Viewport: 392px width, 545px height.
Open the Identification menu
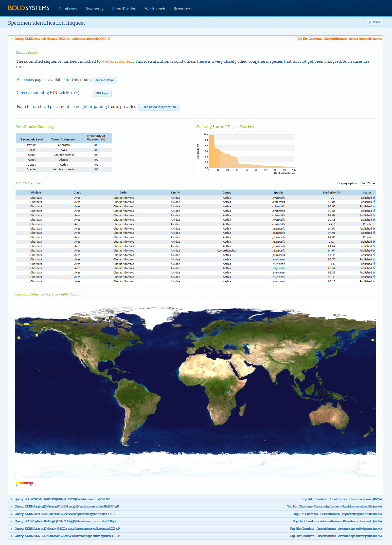click(x=124, y=9)
